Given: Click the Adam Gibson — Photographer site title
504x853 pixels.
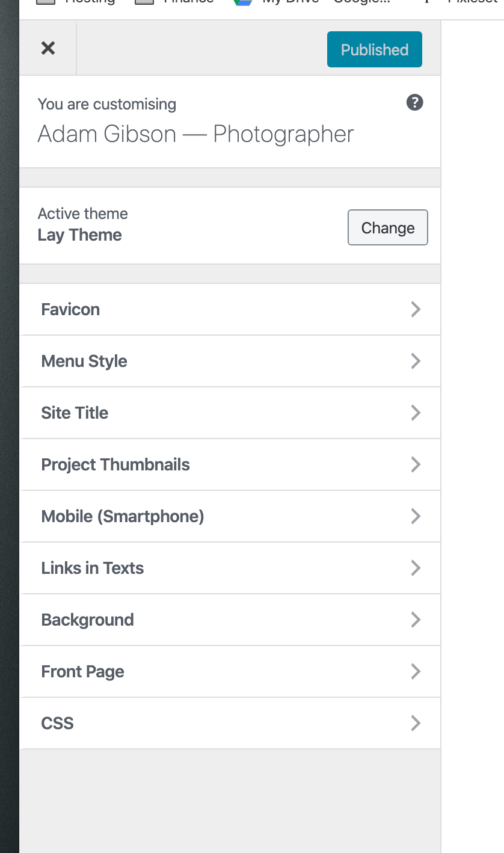Looking at the screenshot, I should pos(195,134).
